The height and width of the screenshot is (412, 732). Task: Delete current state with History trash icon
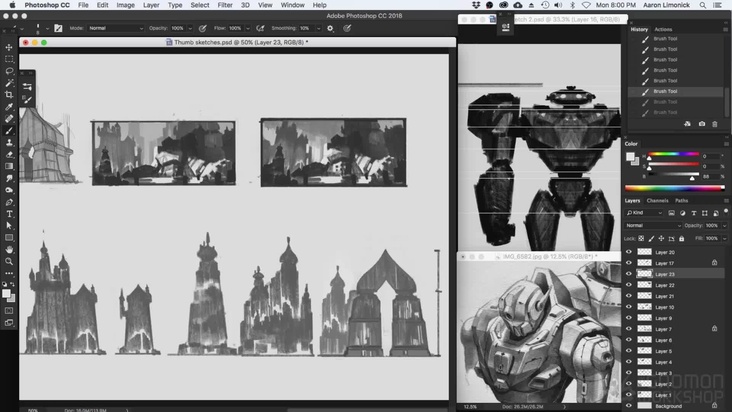[716, 124]
